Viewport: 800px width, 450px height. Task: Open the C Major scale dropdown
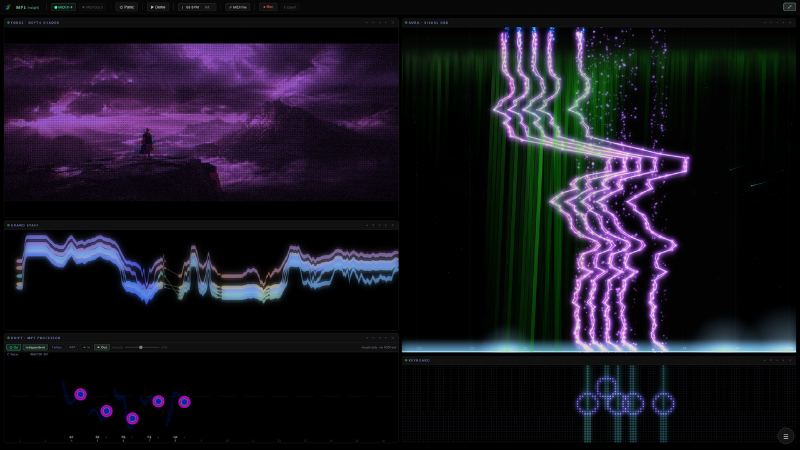(x=13, y=354)
